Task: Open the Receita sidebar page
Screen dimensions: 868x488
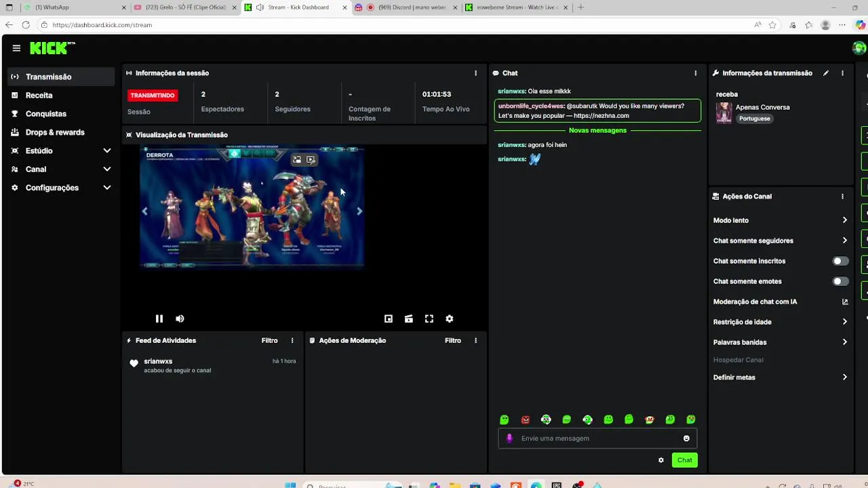Action: coord(61,96)
